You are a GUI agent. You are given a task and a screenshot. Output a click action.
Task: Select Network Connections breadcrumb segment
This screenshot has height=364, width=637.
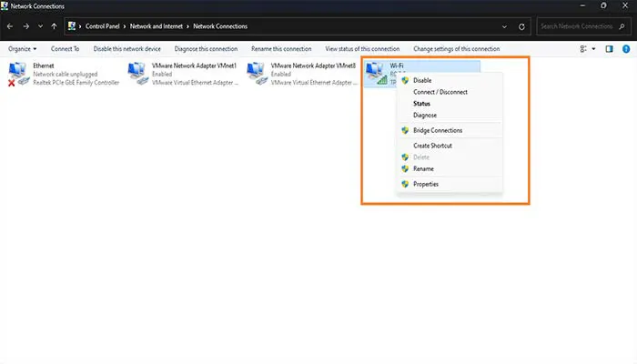(220, 26)
